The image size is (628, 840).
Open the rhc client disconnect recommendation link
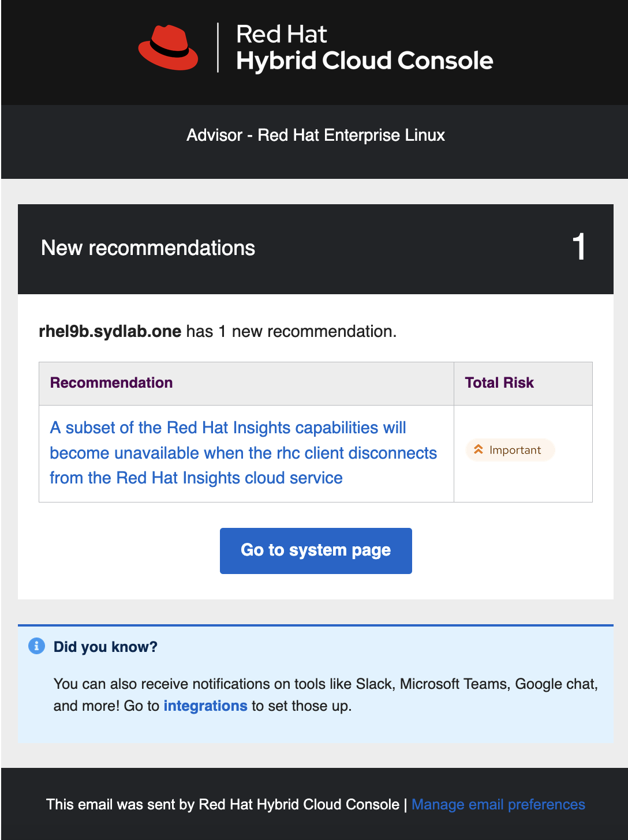(x=243, y=453)
